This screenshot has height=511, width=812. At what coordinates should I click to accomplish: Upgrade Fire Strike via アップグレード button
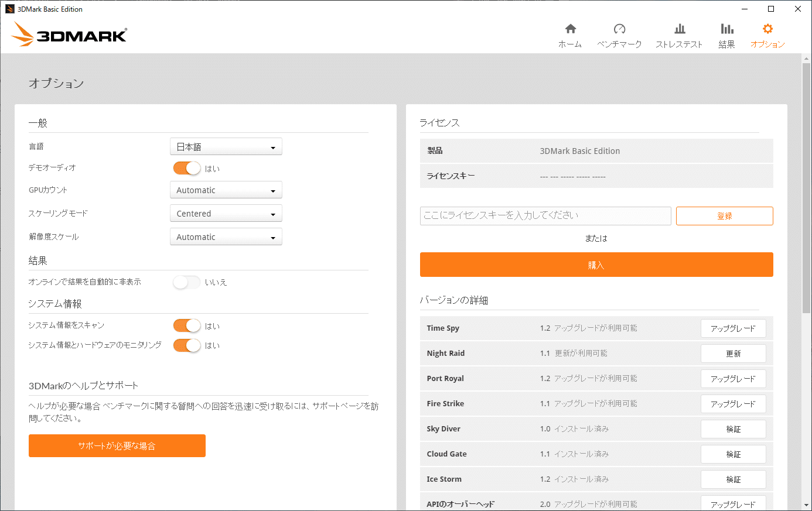click(733, 404)
